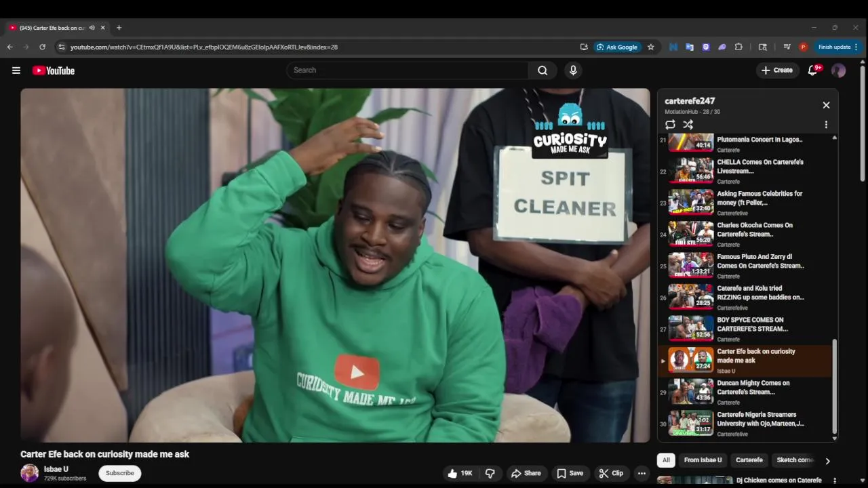Go forward in the browser
The width and height of the screenshot is (868, 488).
point(26,47)
